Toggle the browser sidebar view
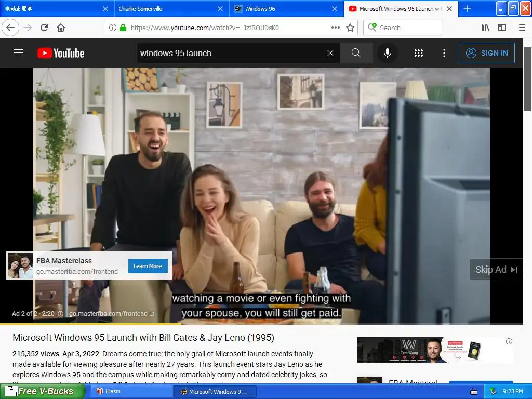This screenshot has width=532, height=399. 502,28
